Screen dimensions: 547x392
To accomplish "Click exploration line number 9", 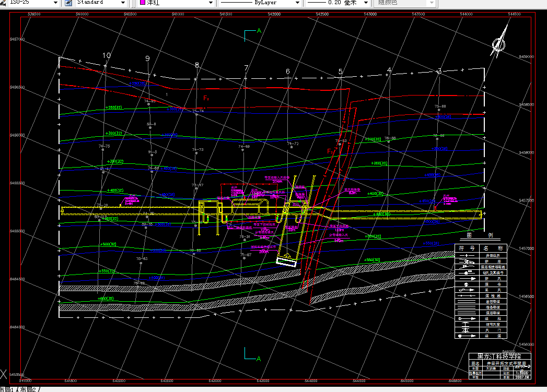I will coord(147,58).
